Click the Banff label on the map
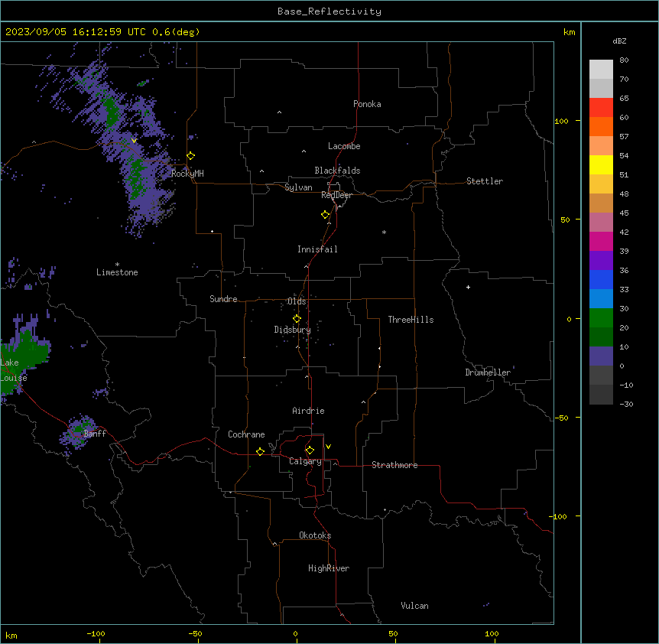 [x=95, y=434]
